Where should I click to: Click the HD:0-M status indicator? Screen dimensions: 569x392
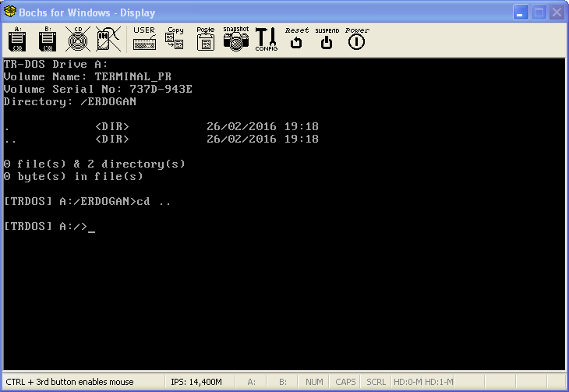pos(408,382)
